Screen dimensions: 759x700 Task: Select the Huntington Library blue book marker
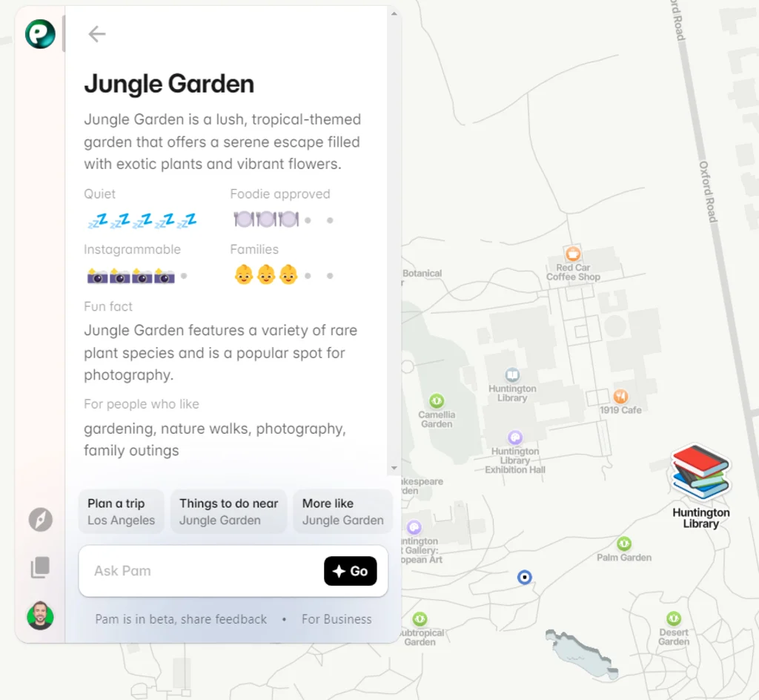tap(512, 374)
